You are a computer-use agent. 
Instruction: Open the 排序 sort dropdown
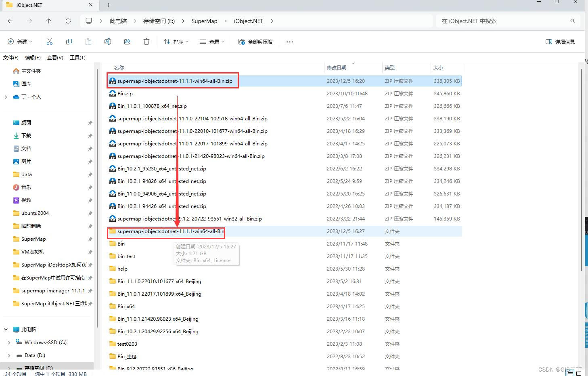click(176, 42)
